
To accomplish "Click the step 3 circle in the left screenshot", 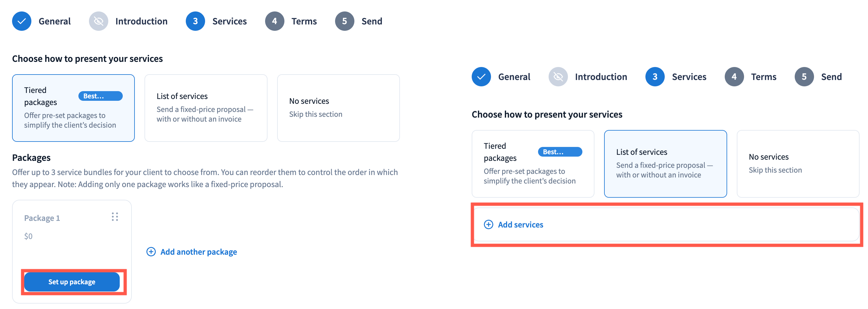I will pyautogui.click(x=195, y=21).
